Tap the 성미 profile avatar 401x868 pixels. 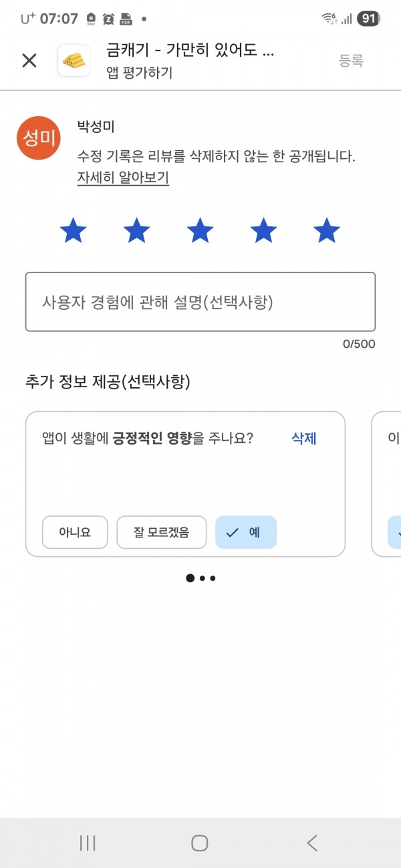point(39,138)
